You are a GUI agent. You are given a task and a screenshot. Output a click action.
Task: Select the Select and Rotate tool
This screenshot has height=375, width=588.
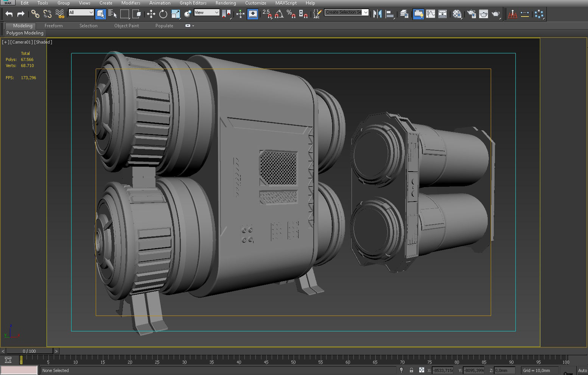(163, 14)
